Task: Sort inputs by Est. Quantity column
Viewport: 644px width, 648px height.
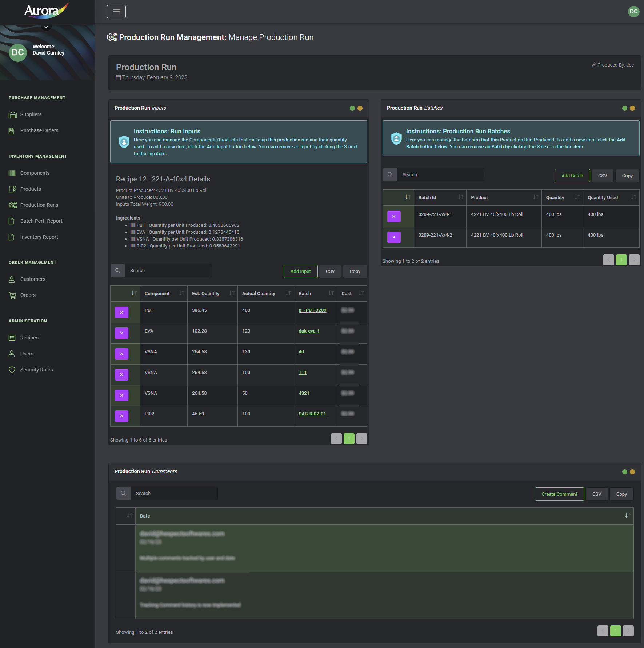Action: pos(213,294)
